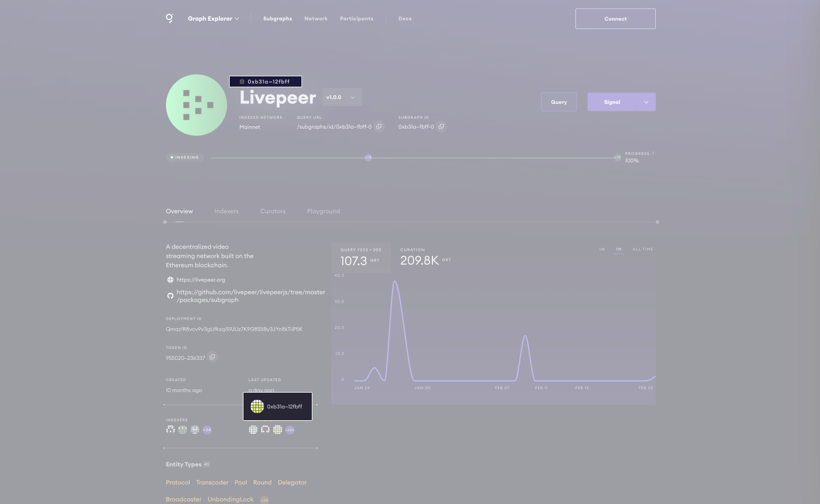Click the first indexer avatar under Indexers

point(171,429)
